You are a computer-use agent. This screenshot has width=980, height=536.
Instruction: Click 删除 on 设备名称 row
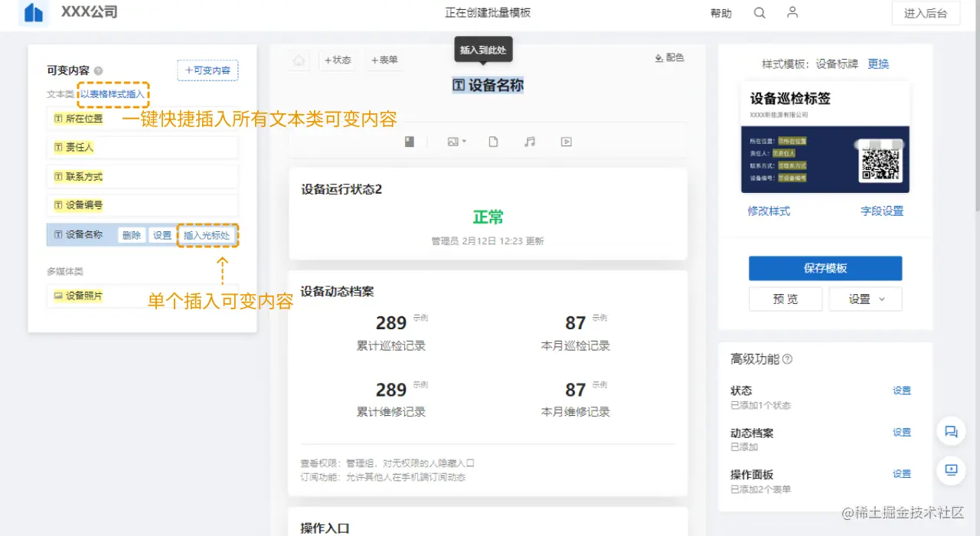point(132,236)
